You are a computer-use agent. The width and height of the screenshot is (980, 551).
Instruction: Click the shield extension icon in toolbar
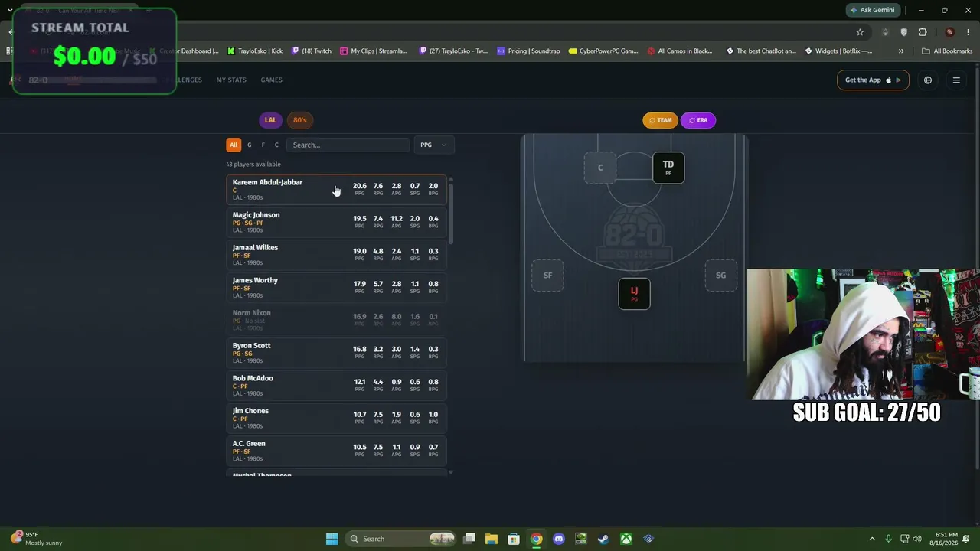point(904,32)
